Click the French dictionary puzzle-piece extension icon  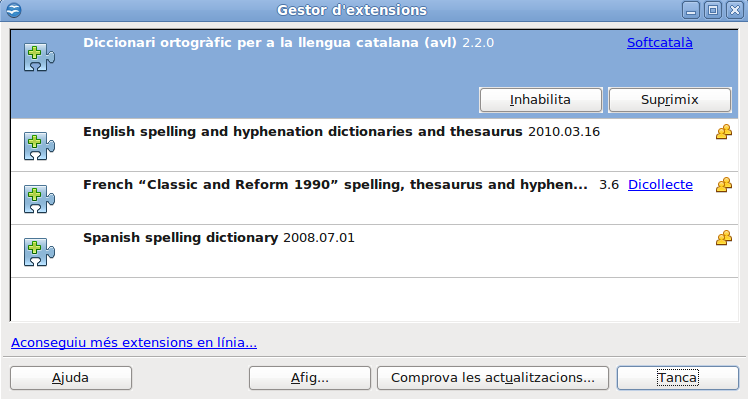39,199
